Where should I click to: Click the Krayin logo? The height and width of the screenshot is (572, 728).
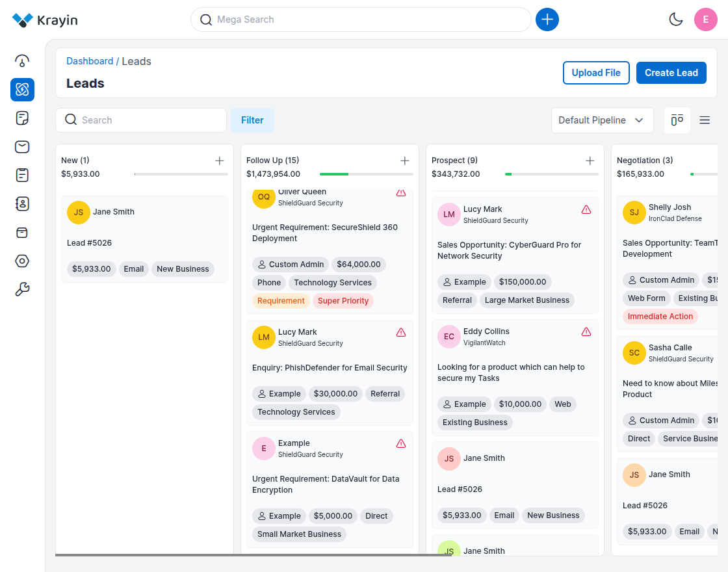click(45, 20)
